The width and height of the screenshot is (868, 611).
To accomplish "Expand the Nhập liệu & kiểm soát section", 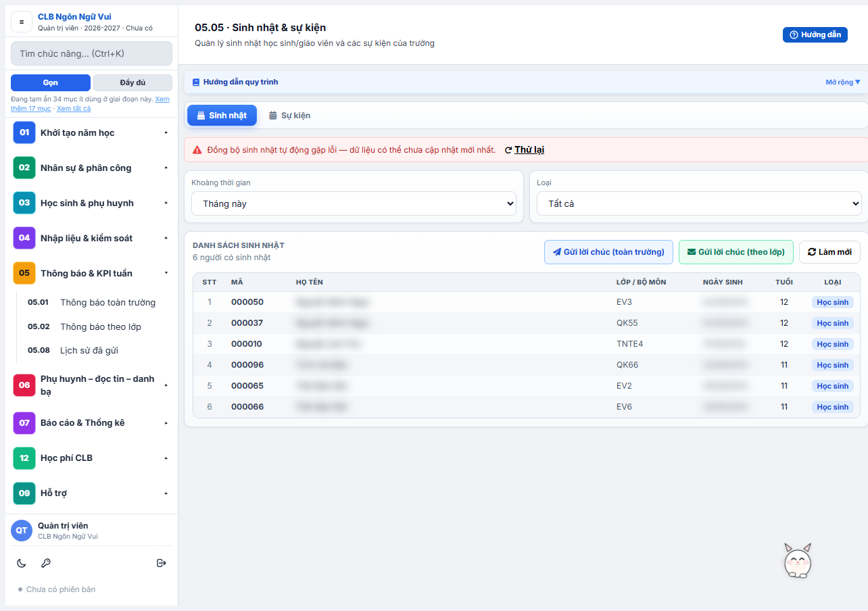I will (91, 238).
